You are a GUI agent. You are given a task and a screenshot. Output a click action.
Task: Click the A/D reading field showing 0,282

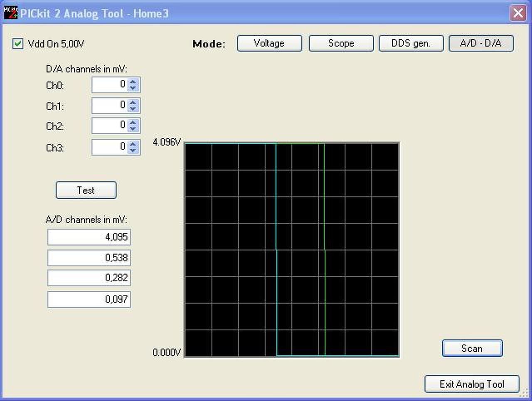pos(89,278)
